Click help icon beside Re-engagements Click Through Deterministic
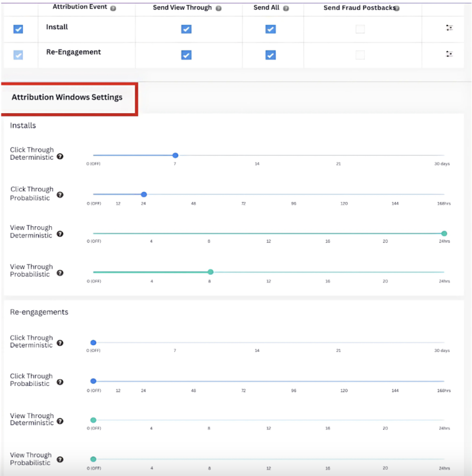472x476 pixels. 60,343
